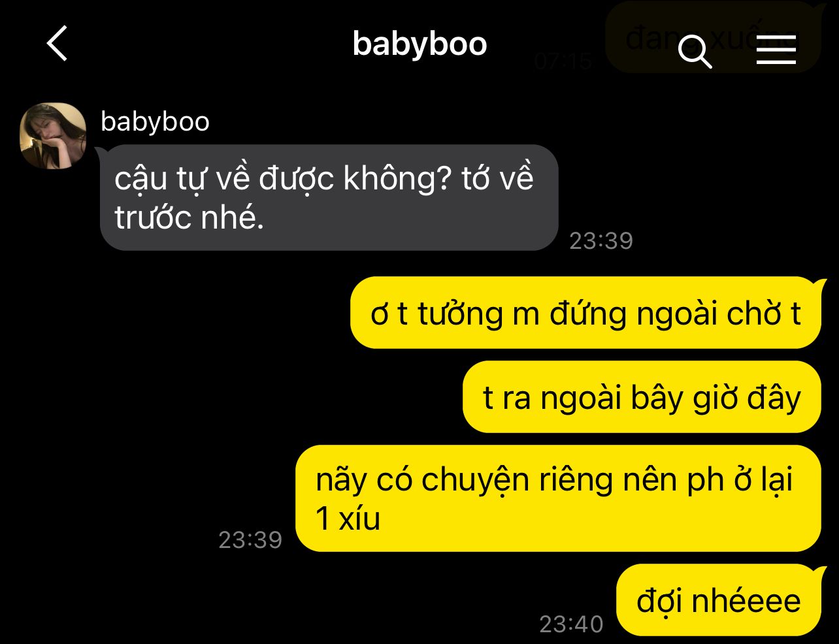Tap the babyboo chat title in header
Viewport: 839px width, 644px height.
tap(419, 44)
